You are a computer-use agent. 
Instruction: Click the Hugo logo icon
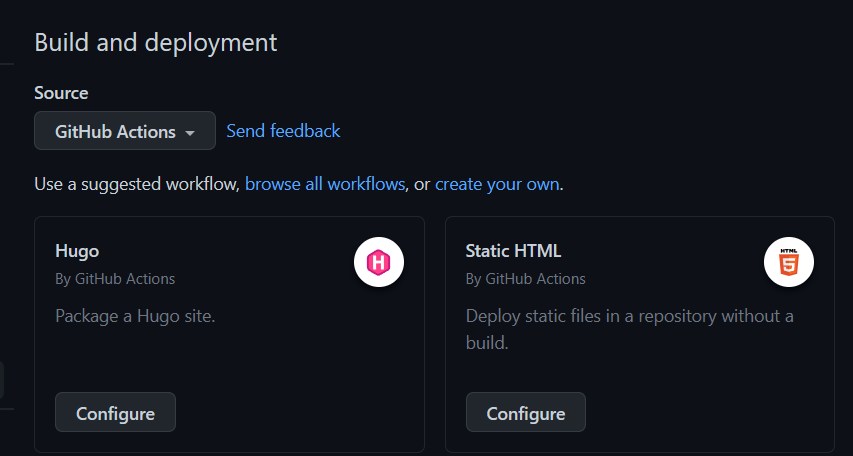click(379, 262)
